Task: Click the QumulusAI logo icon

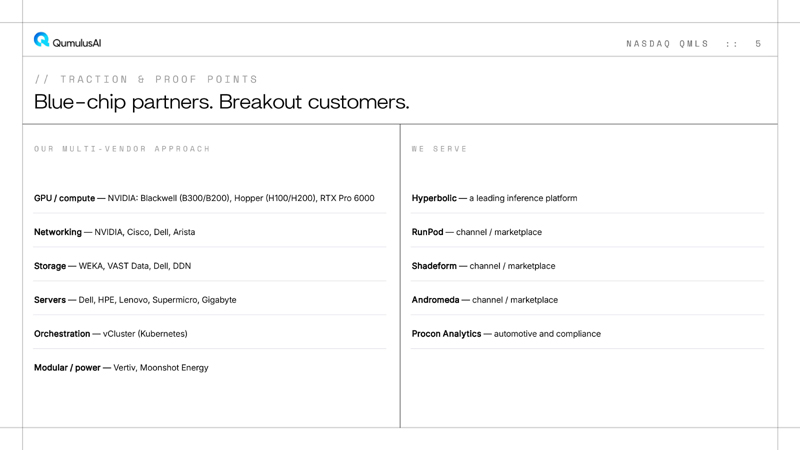Action: pyautogui.click(x=41, y=39)
